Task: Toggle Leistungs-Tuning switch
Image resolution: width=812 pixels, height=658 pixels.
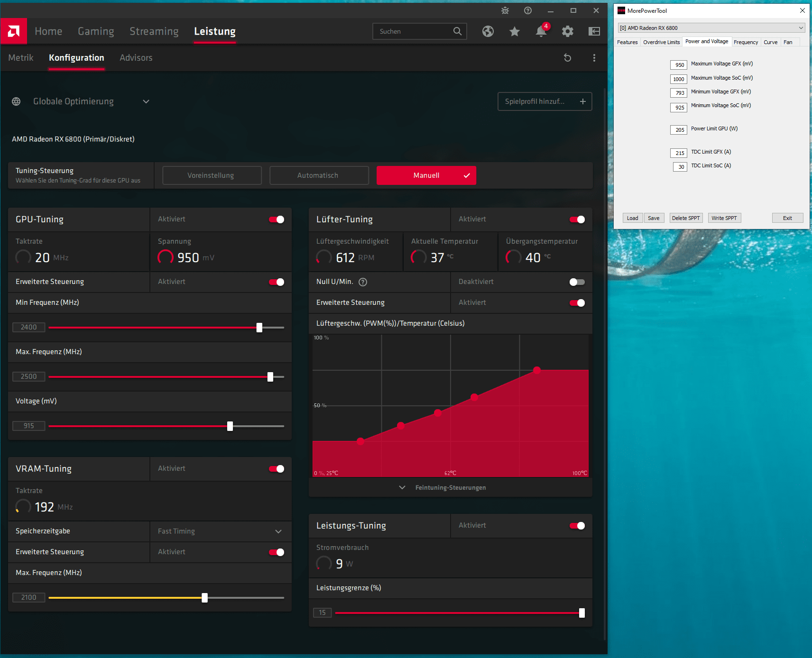Action: pos(577,526)
